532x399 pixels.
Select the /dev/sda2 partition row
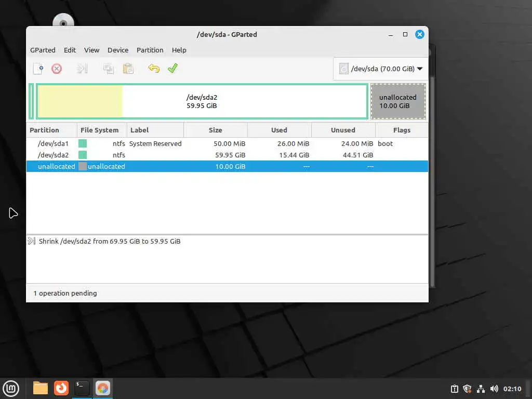pos(227,155)
